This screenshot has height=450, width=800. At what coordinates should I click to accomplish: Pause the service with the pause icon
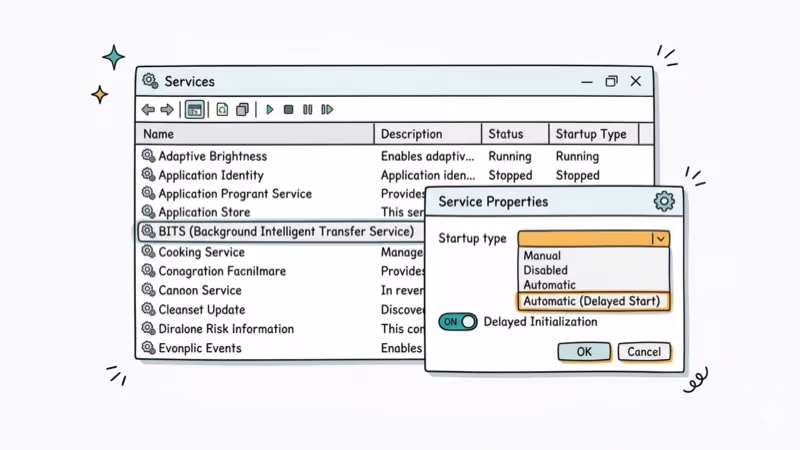[307, 110]
